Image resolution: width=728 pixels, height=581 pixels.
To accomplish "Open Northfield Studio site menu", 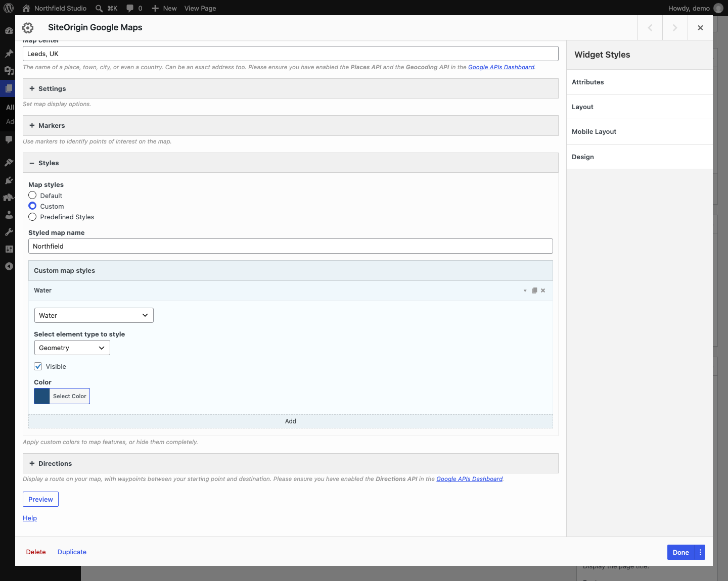I will (x=55, y=8).
